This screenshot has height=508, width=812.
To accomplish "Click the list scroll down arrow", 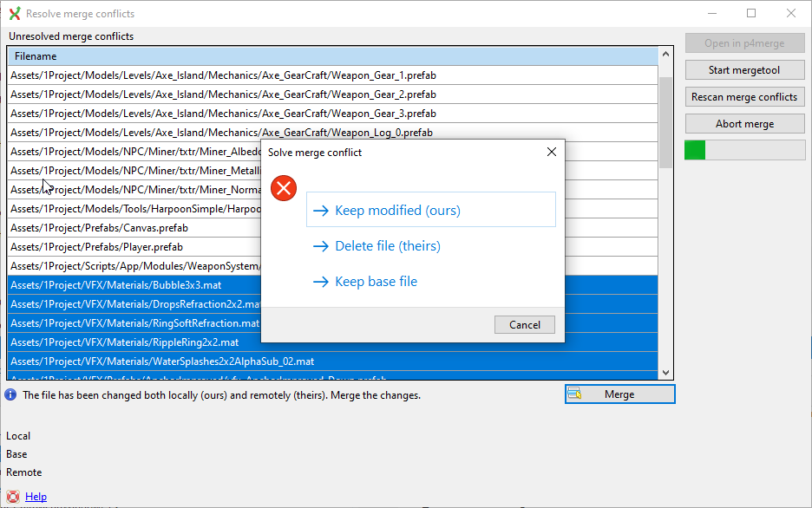I will coord(665,373).
